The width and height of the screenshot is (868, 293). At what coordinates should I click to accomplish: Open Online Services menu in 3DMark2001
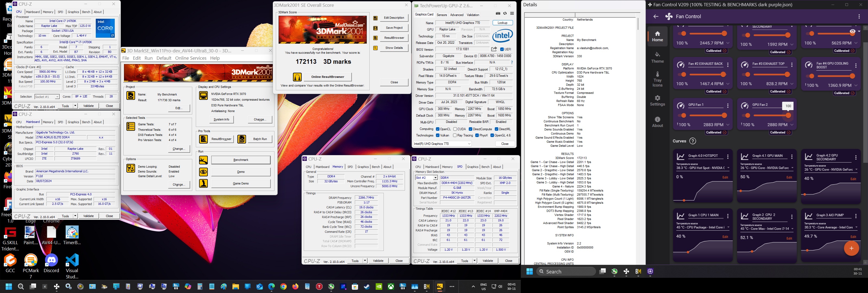[190, 58]
